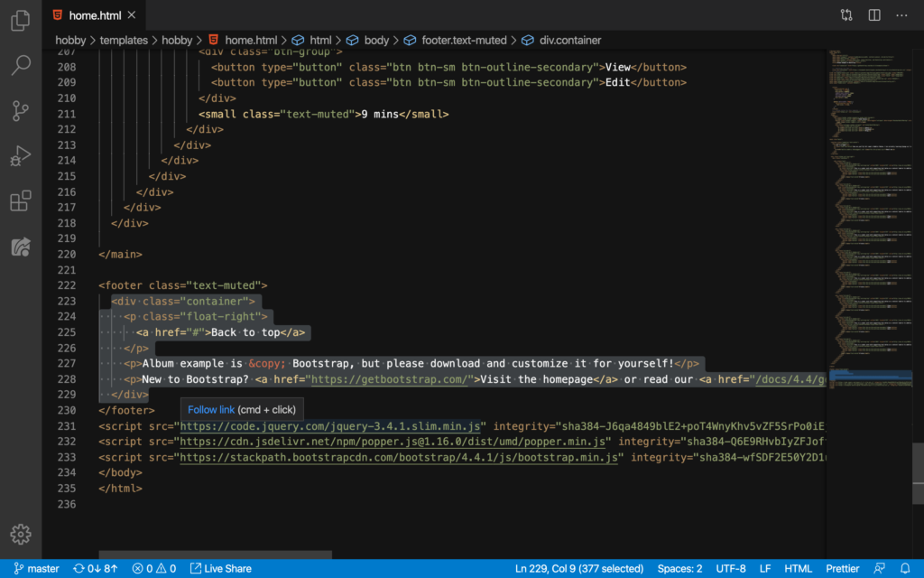Click the footer.text-muted breadcrumb

[464, 40]
